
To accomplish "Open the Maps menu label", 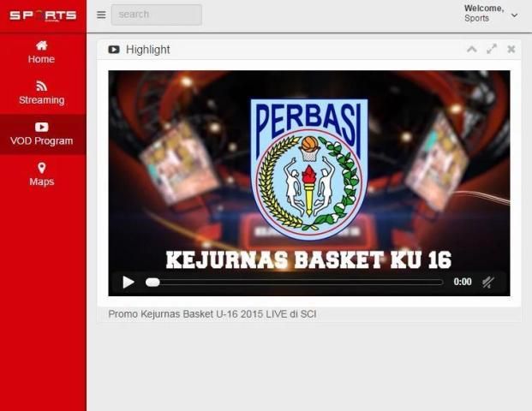I will [41, 182].
